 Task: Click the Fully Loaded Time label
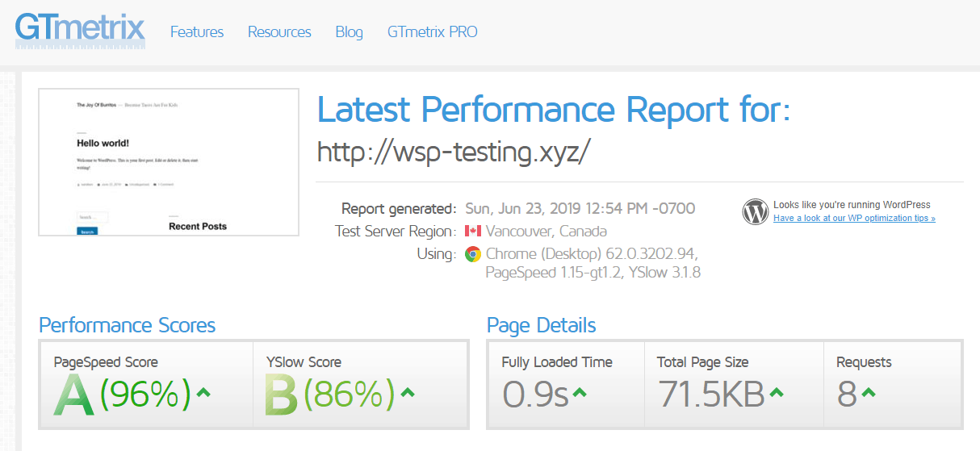[557, 362]
